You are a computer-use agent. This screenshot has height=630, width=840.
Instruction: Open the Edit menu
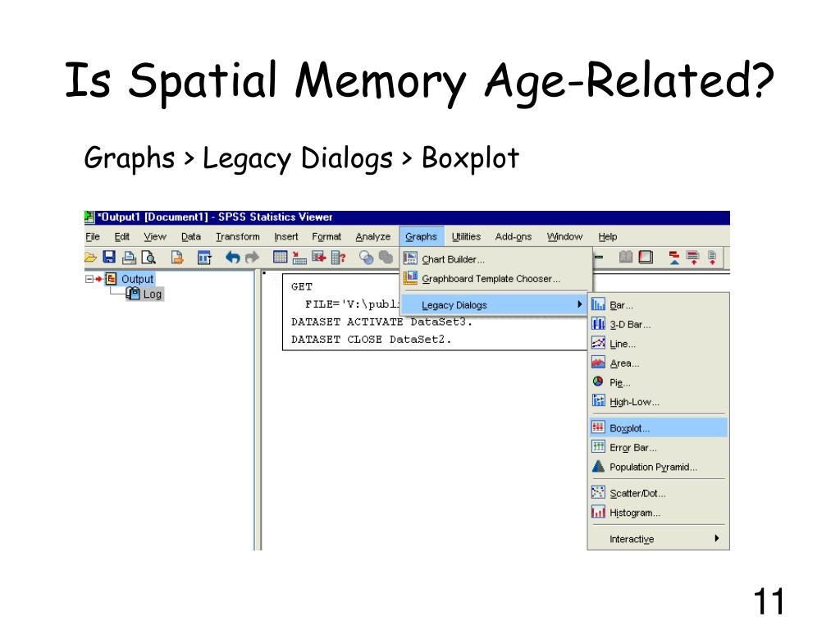pos(121,236)
